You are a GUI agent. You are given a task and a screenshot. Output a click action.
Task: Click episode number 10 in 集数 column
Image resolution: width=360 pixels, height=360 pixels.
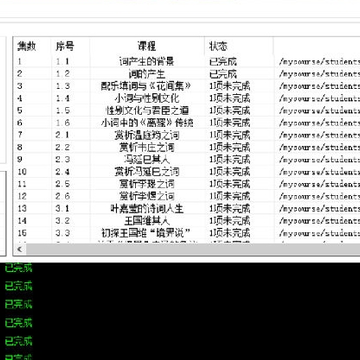tap(22, 172)
